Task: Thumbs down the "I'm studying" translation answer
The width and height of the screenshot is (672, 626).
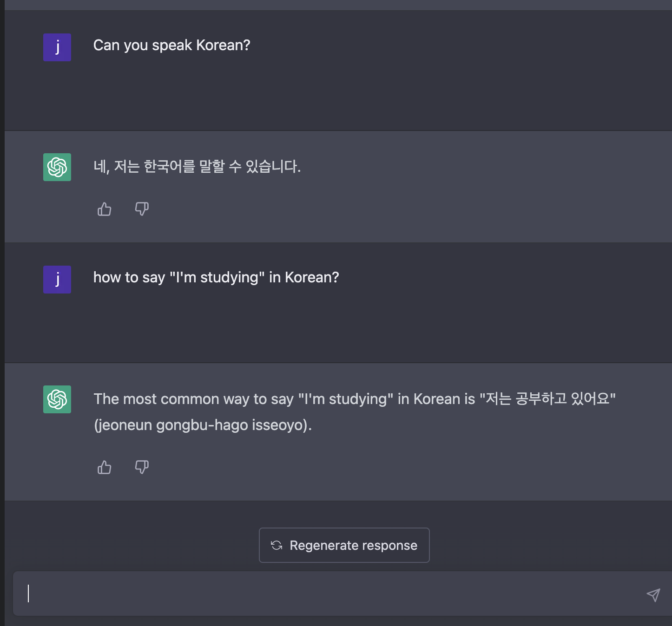Action: point(142,467)
